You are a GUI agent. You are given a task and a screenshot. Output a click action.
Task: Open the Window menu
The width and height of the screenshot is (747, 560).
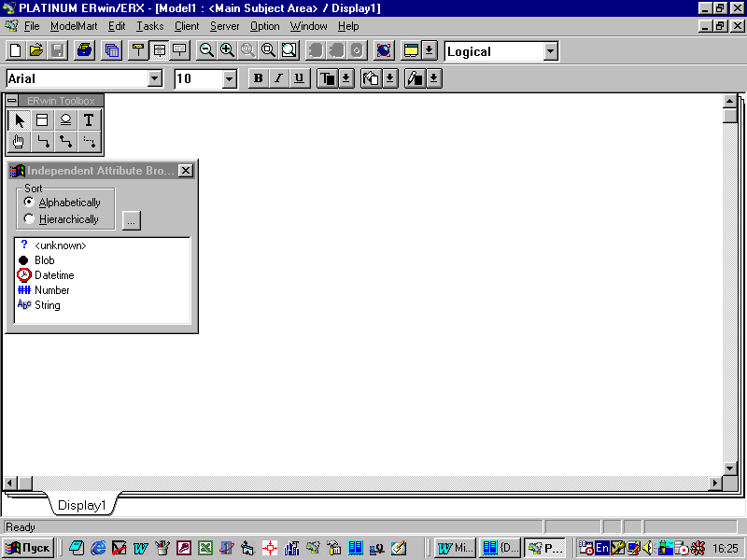point(309,26)
